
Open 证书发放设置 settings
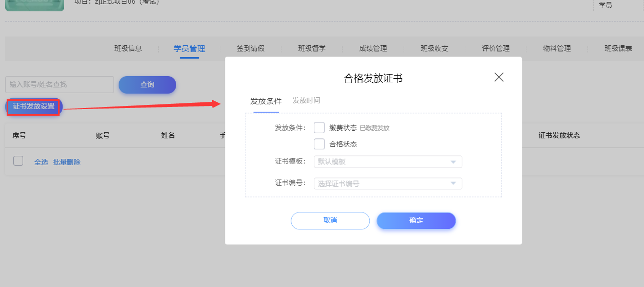coord(34,106)
